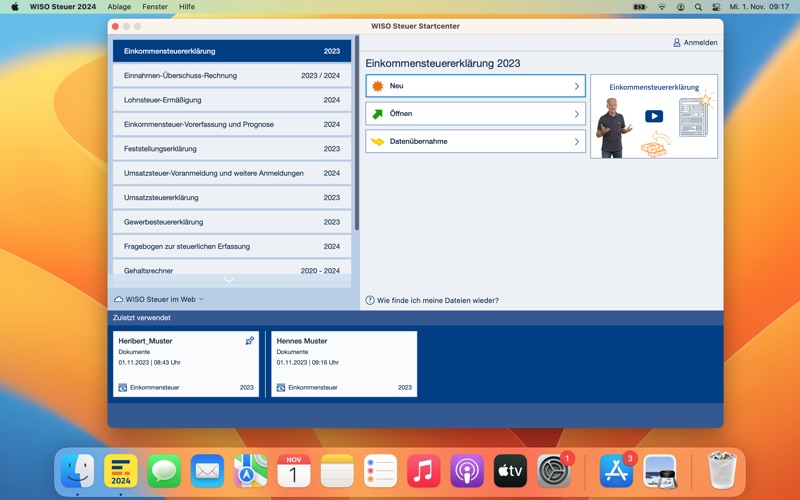Select Umsatzsteuererklärung 2023
The image size is (800, 500).
tap(232, 197)
